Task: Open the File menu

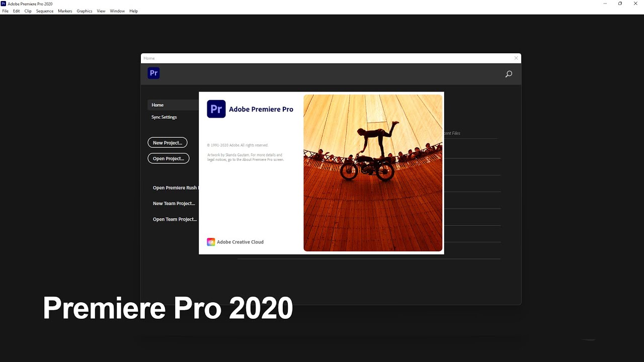Action: (x=5, y=11)
